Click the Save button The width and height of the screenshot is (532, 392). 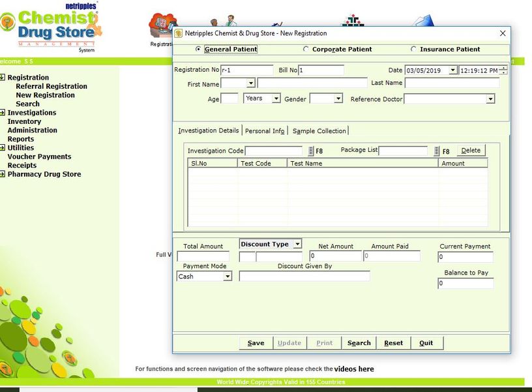tap(256, 343)
